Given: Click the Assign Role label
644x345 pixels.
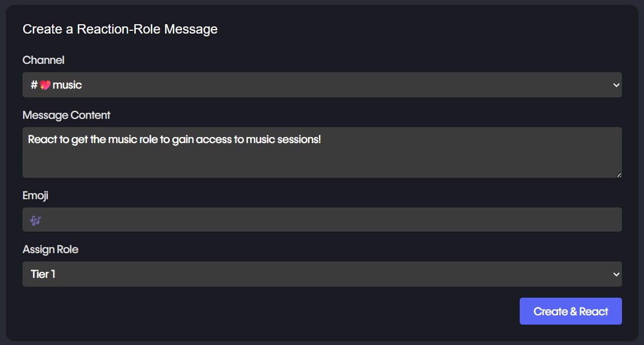Looking at the screenshot, I should click(51, 249).
